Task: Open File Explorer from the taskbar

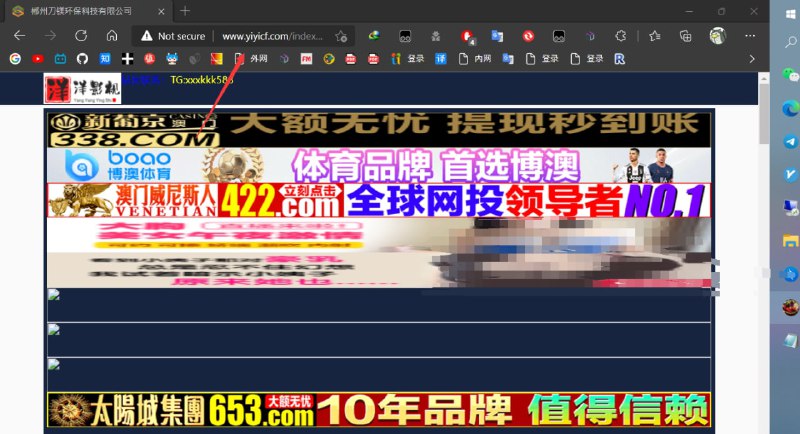Action: [790, 240]
